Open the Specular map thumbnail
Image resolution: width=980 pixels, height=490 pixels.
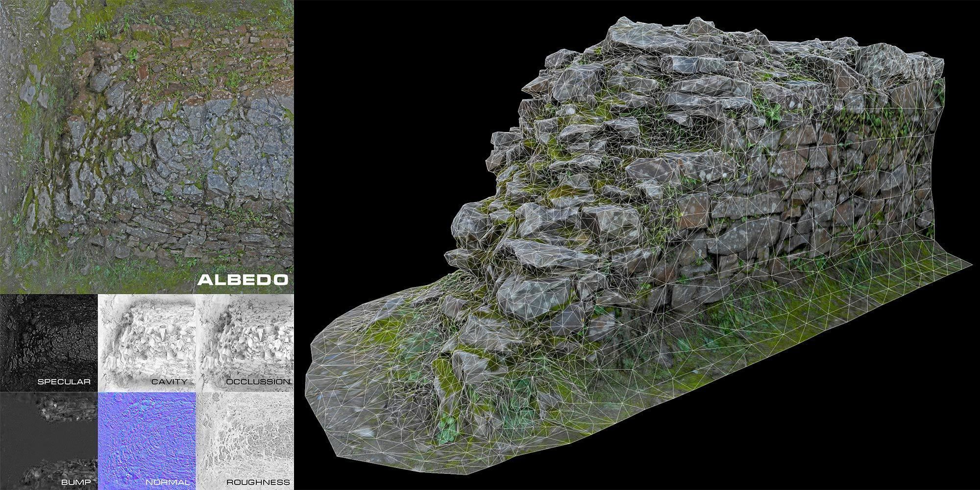(x=49, y=343)
